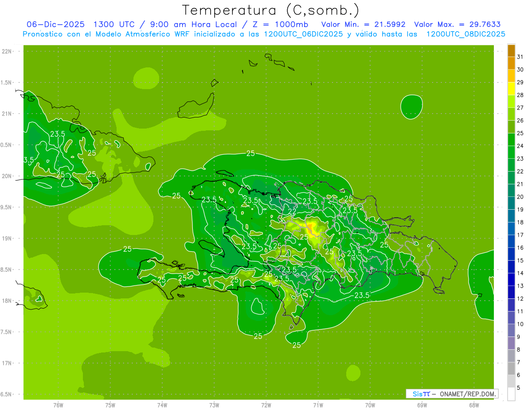
Task: Click the title "Temperatura (C,somb.)"
Action: click(270, 10)
